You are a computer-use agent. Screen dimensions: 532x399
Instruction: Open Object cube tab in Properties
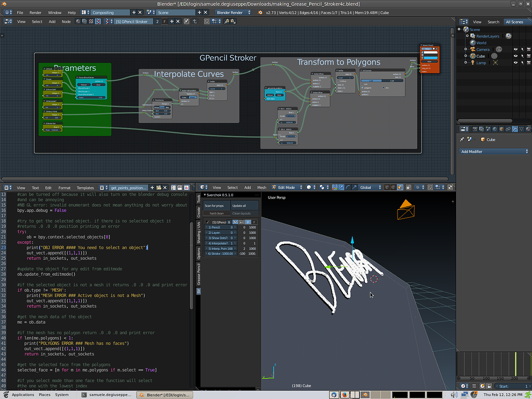501,129
